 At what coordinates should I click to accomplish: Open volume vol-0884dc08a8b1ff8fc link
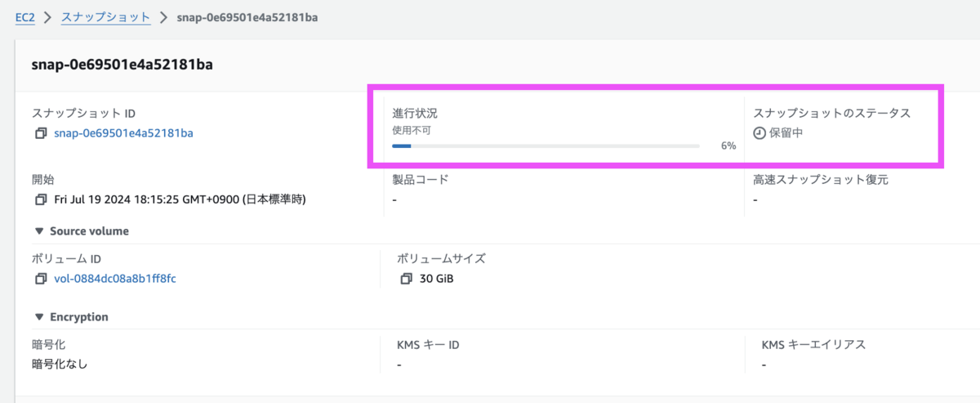pos(114,279)
